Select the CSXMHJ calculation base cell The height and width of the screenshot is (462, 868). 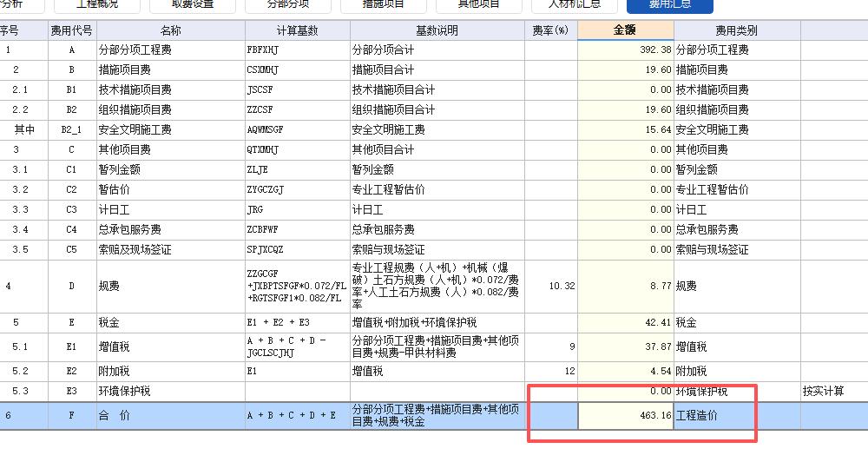tap(297, 69)
